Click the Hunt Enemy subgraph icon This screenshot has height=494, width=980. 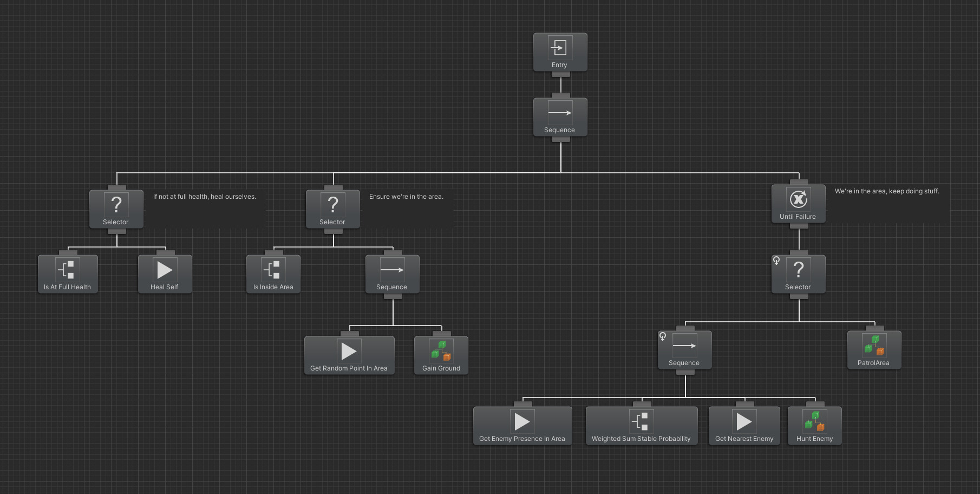pos(814,421)
